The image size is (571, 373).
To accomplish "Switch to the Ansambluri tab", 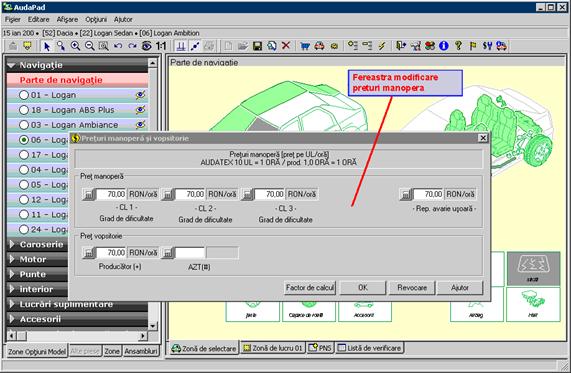I will pyautogui.click(x=141, y=351).
